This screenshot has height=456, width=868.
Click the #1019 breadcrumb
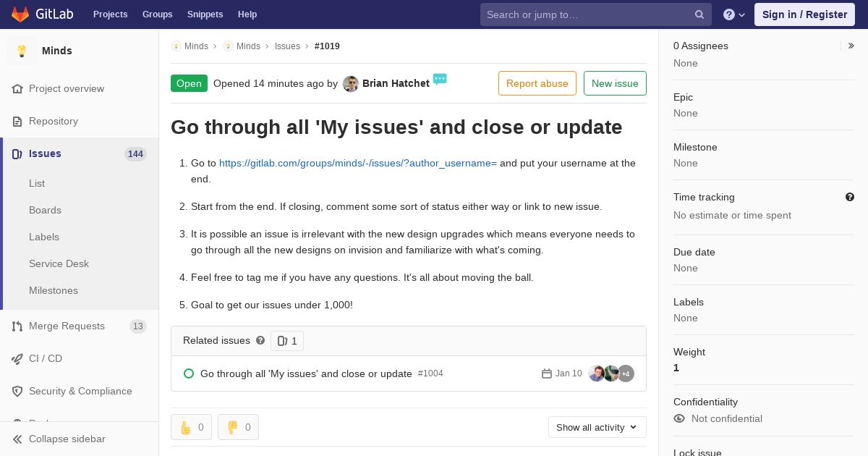click(327, 46)
